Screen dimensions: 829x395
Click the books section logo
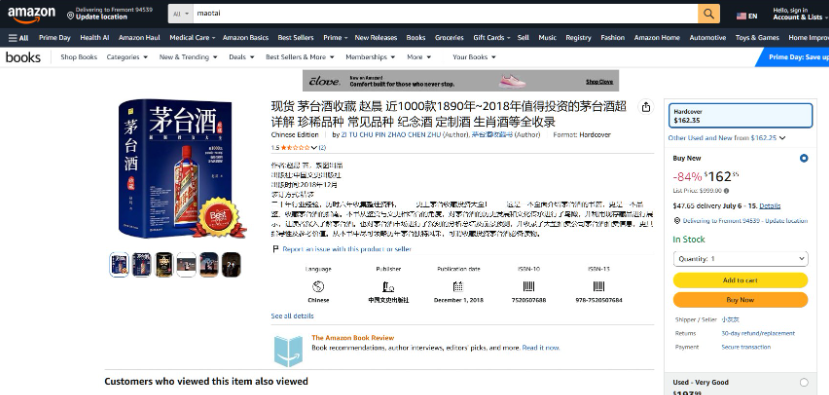click(23, 57)
